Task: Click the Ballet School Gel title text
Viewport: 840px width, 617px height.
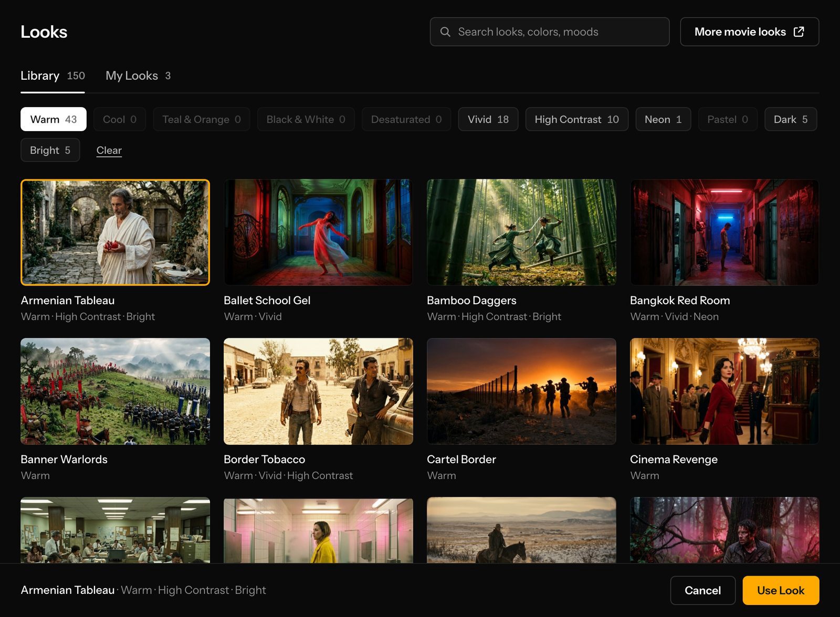Action: (x=267, y=301)
